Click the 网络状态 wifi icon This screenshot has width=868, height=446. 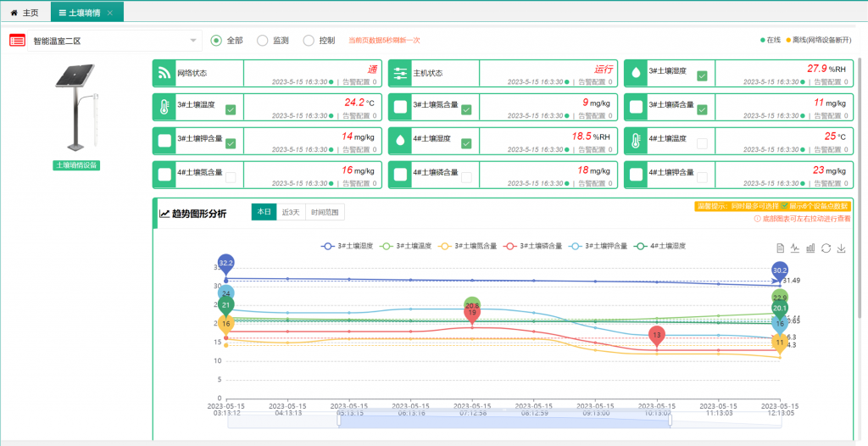164,73
